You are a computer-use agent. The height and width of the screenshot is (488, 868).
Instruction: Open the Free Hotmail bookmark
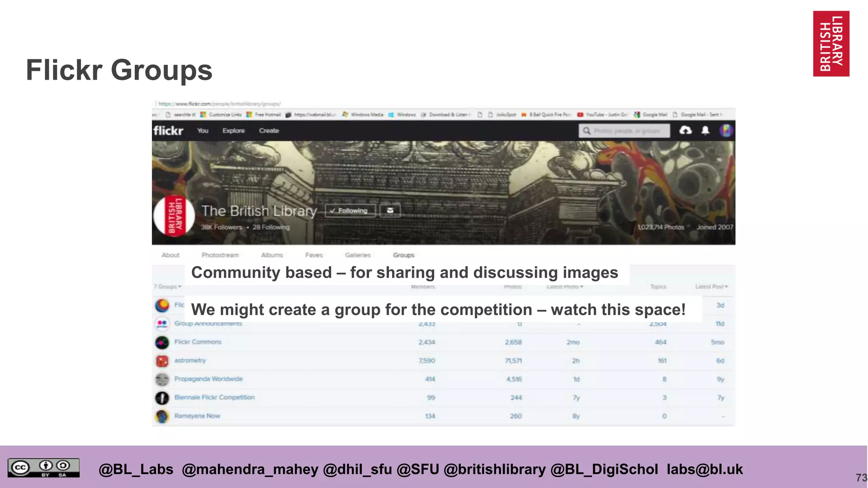[x=264, y=115]
